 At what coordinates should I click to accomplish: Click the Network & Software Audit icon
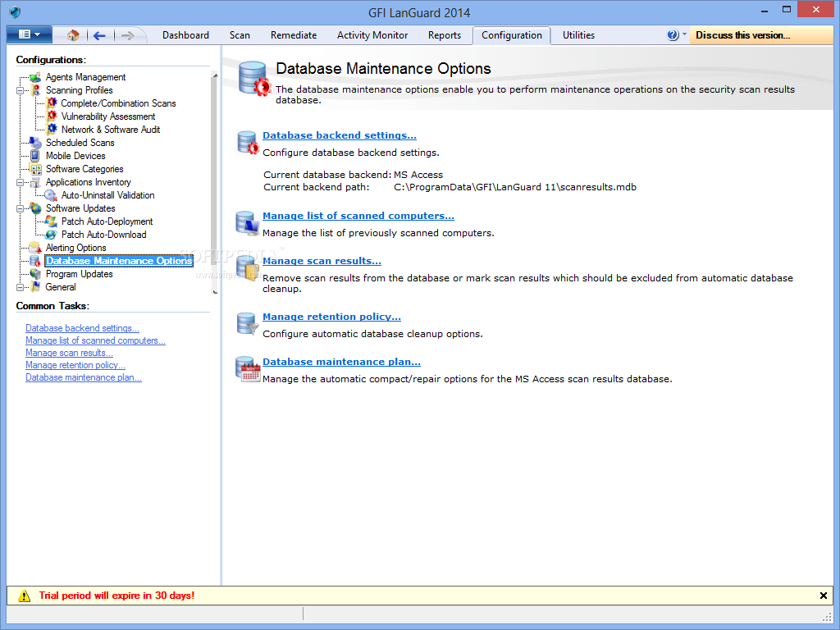pos(52,129)
